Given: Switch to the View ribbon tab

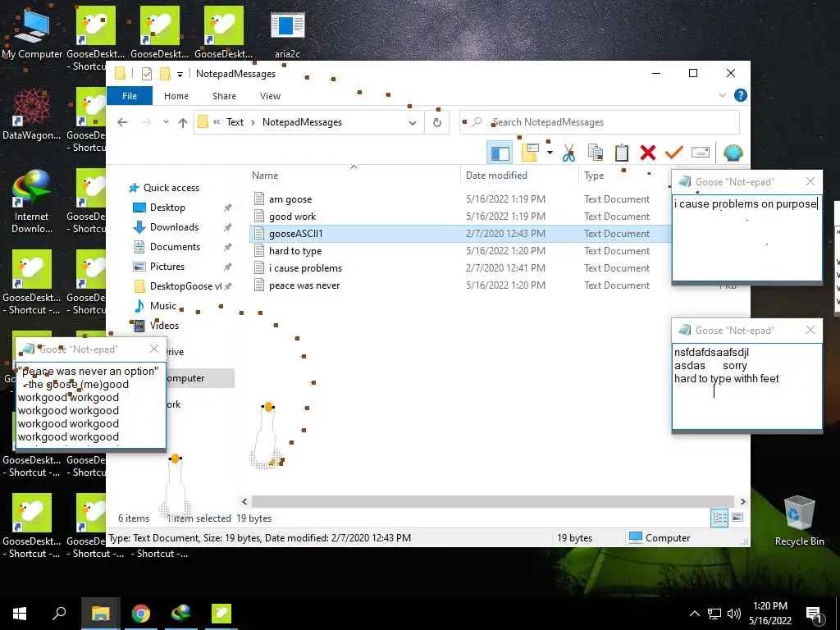Looking at the screenshot, I should click(x=270, y=96).
